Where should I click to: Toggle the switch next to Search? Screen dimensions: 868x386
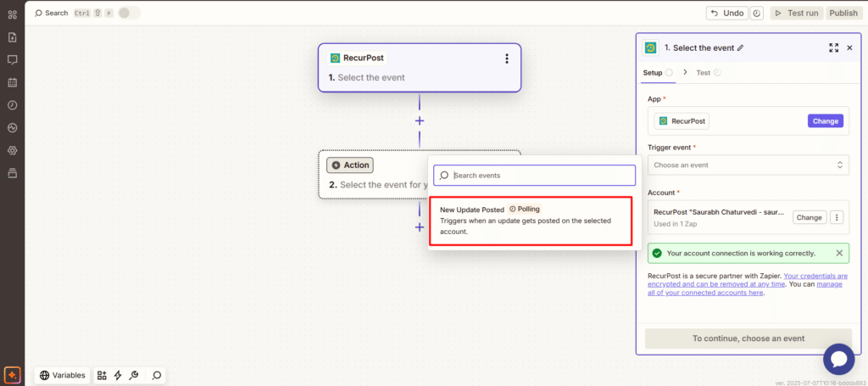(129, 13)
